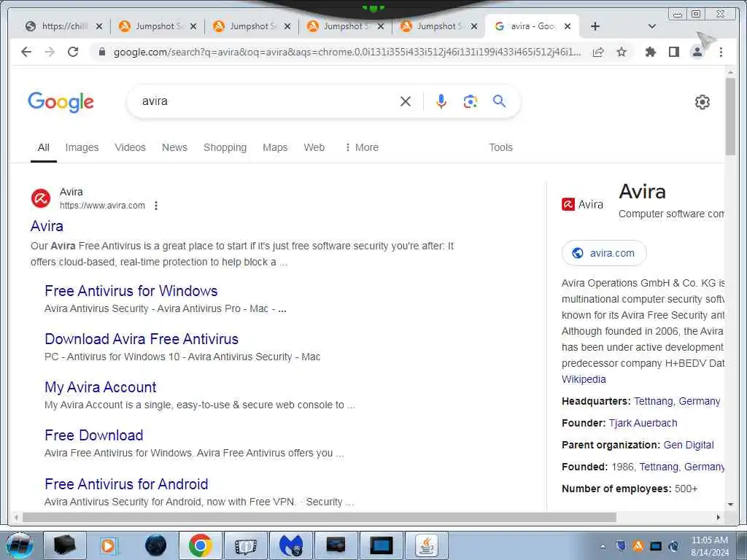Image resolution: width=747 pixels, height=560 pixels.
Task: Click the scroll right arrow
Action: (x=719, y=517)
